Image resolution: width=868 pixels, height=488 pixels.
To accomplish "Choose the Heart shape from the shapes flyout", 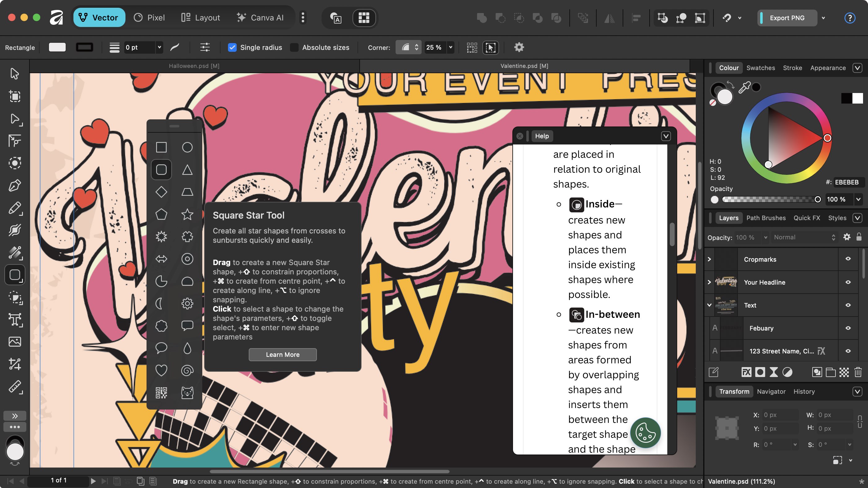I will pyautogui.click(x=161, y=370).
